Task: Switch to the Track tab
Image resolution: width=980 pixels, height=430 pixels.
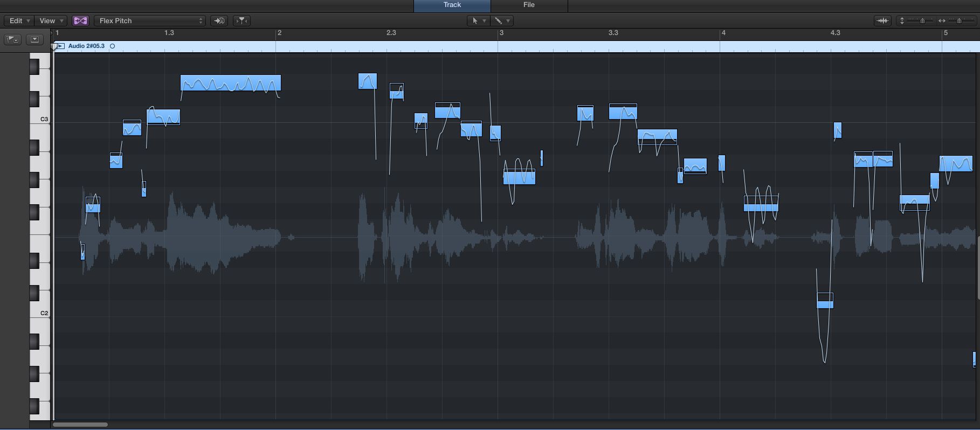Action: (x=452, y=5)
